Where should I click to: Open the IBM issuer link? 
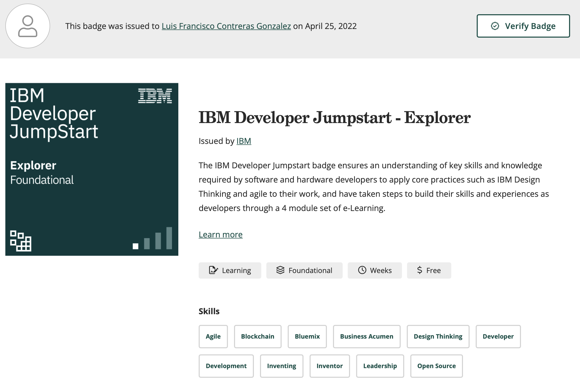[244, 141]
